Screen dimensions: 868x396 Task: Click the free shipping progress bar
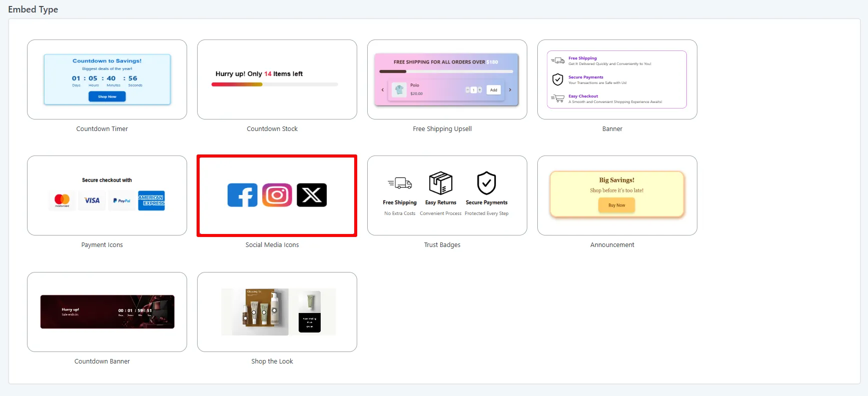[x=446, y=71]
